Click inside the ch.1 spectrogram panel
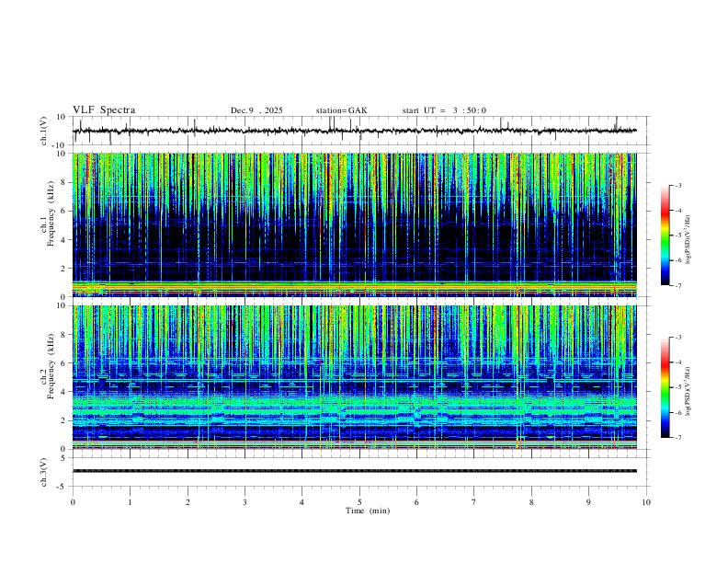 pos(354,224)
